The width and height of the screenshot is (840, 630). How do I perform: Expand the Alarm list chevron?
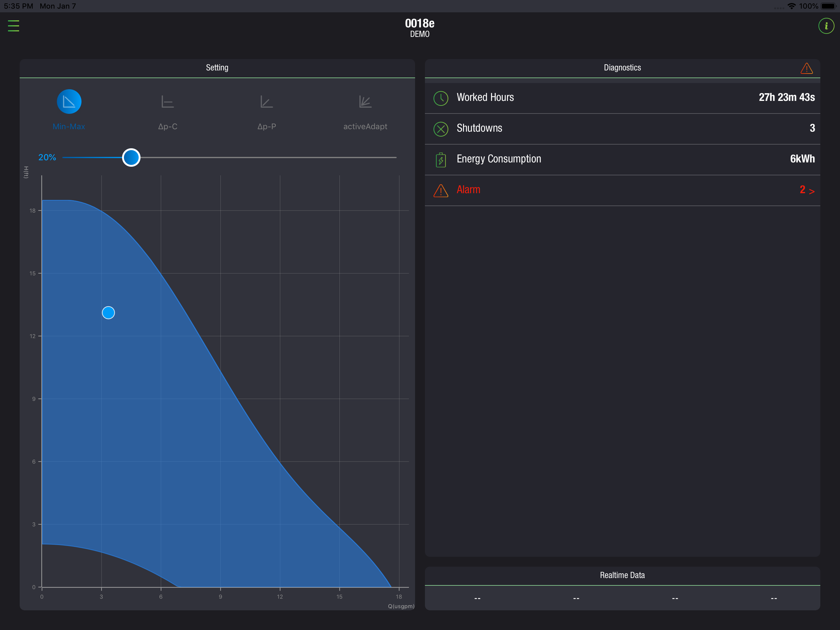coord(811,191)
